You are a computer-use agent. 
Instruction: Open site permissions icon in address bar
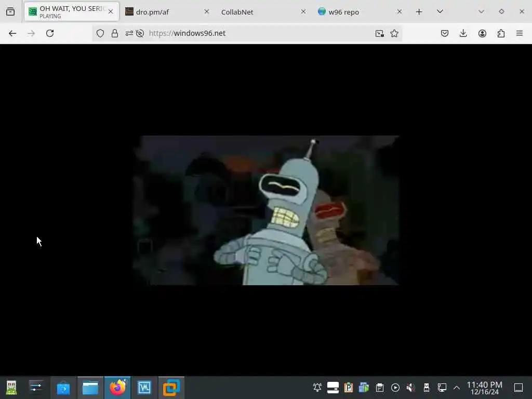(129, 33)
